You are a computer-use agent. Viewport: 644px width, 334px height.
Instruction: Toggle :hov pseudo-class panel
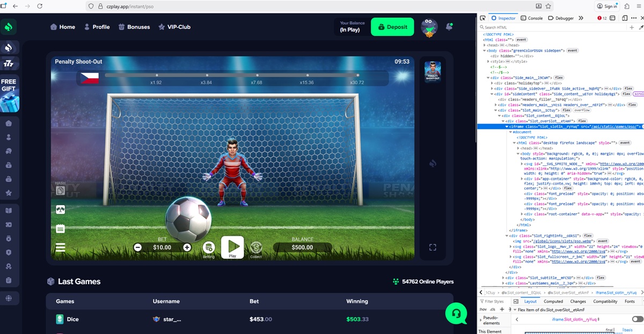(483, 309)
